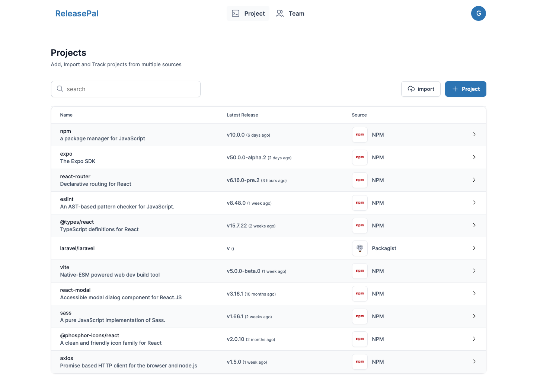This screenshot has height=392, width=537.
Task: Click version v15.7.22 release cell
Action: (251, 226)
